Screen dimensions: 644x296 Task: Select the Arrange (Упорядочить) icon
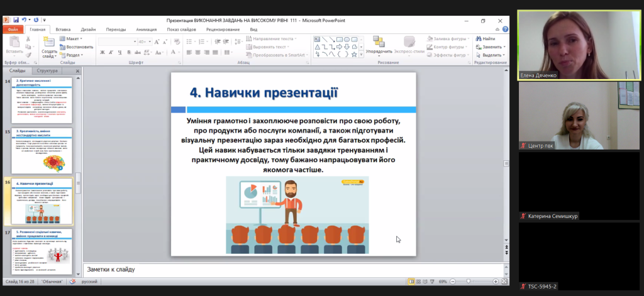[379, 43]
